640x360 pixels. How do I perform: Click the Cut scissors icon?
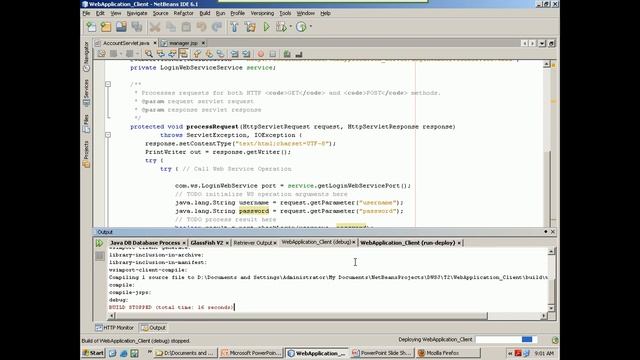click(x=155, y=27)
